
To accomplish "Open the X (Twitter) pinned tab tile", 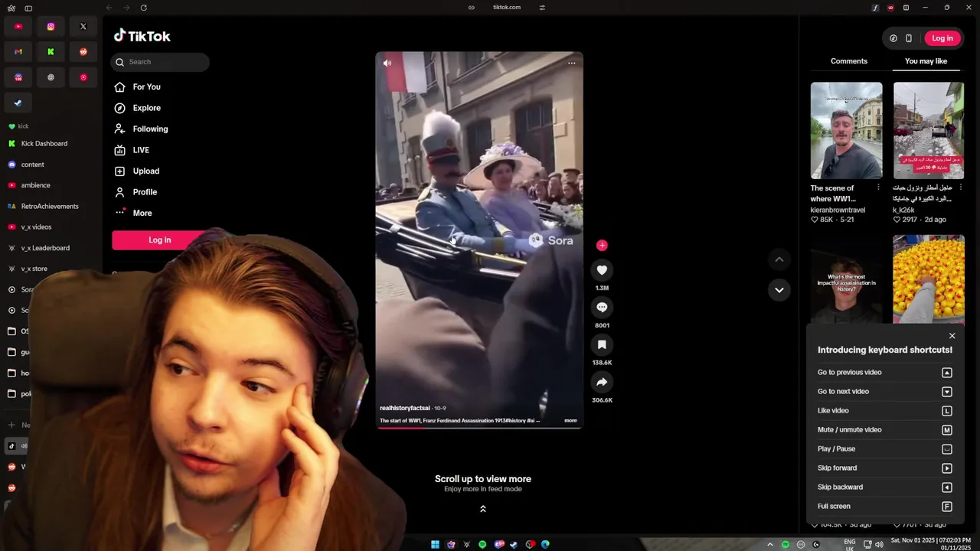I will [83, 26].
